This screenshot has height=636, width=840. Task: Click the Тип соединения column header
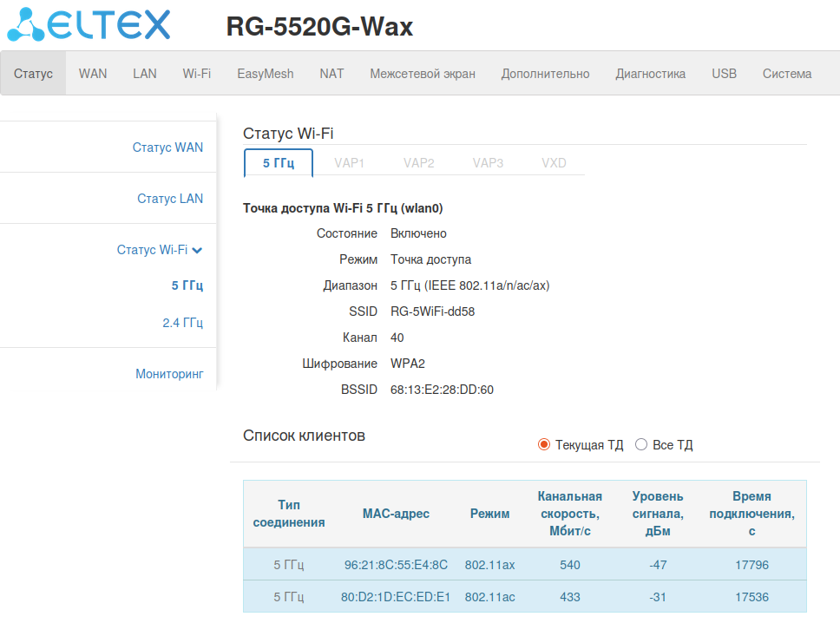[x=289, y=514]
